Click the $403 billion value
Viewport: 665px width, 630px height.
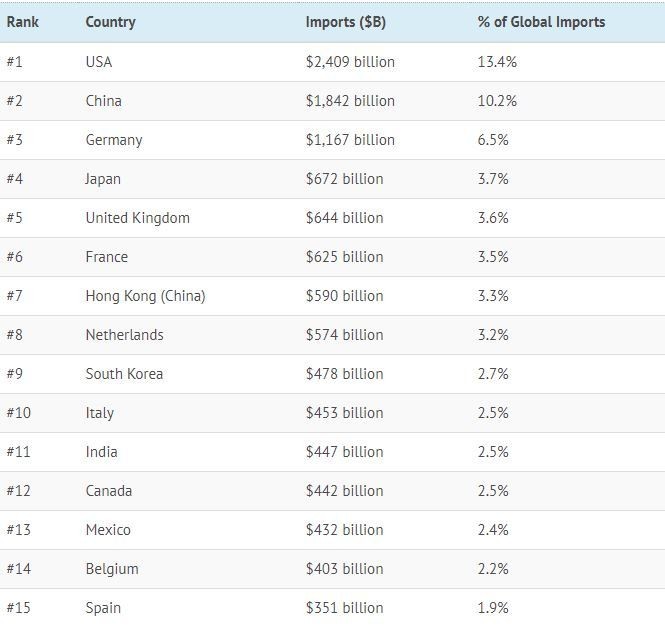(x=344, y=569)
